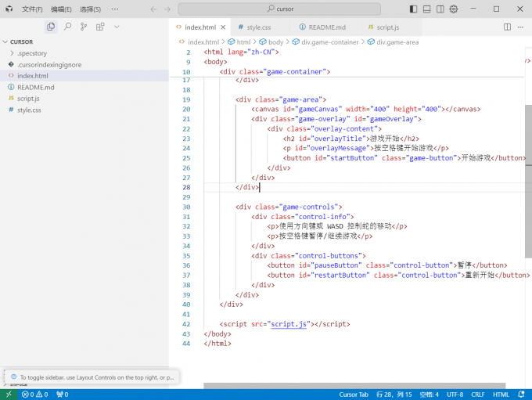The width and height of the screenshot is (532, 400).
Task: Click the vertical editor scrollbar
Action: coord(528,181)
